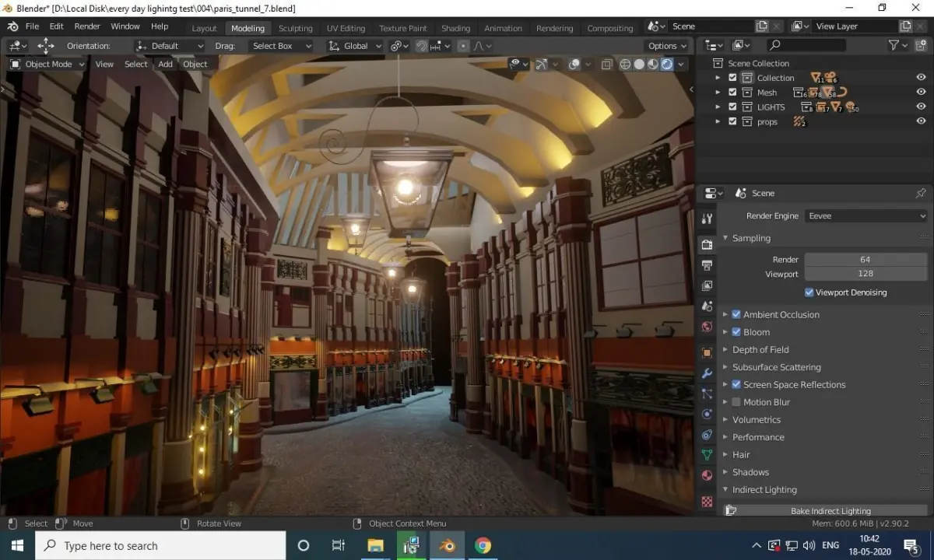Open the Modifier properties wrench tab

tap(707, 373)
